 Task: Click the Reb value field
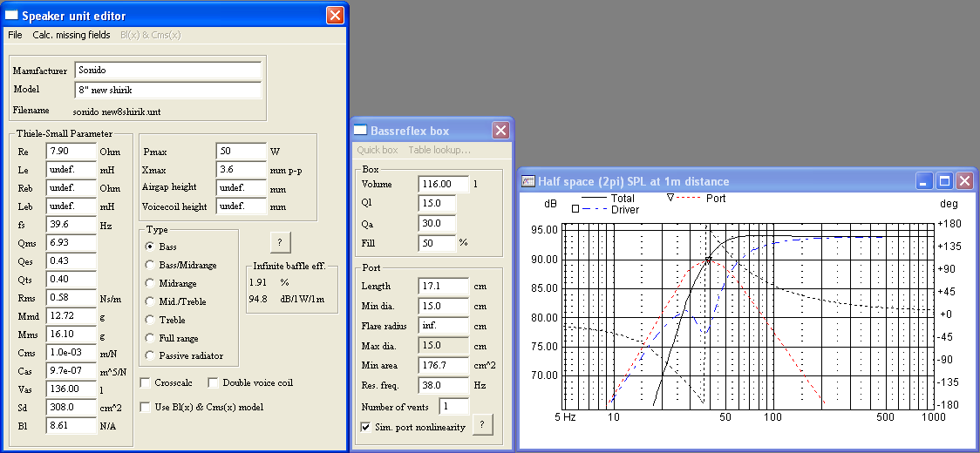pyautogui.click(x=71, y=187)
